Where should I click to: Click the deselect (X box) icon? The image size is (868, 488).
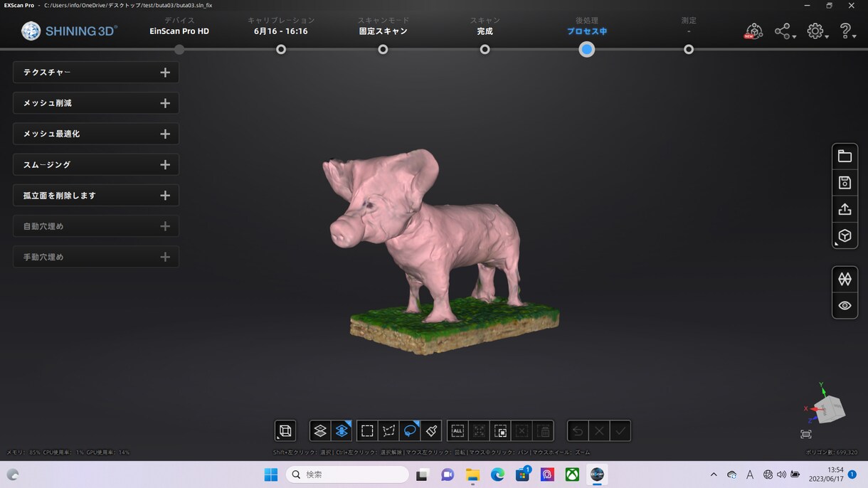tap(522, 430)
